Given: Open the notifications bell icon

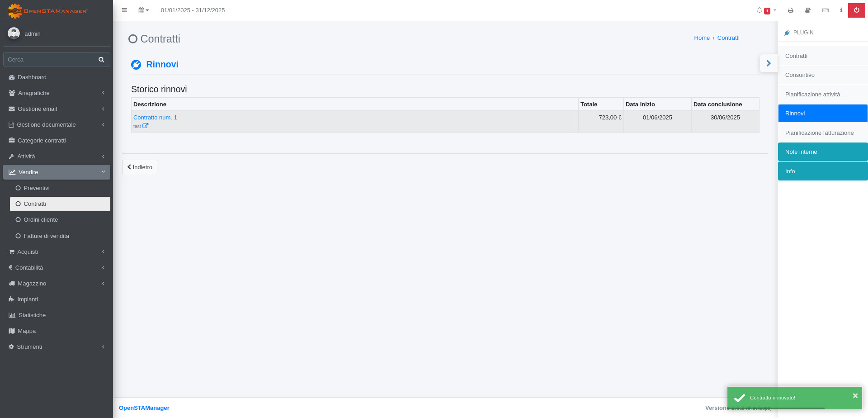Looking at the screenshot, I should [759, 10].
